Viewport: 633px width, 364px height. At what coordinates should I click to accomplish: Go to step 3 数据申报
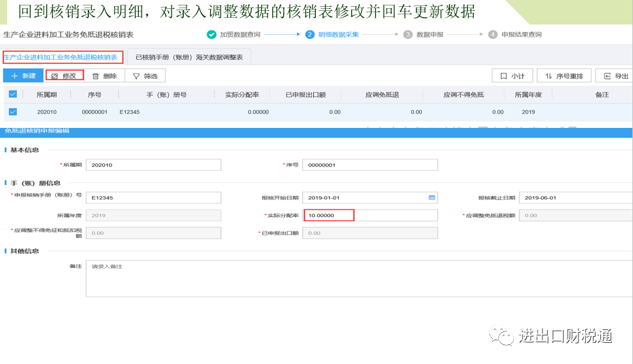423,35
